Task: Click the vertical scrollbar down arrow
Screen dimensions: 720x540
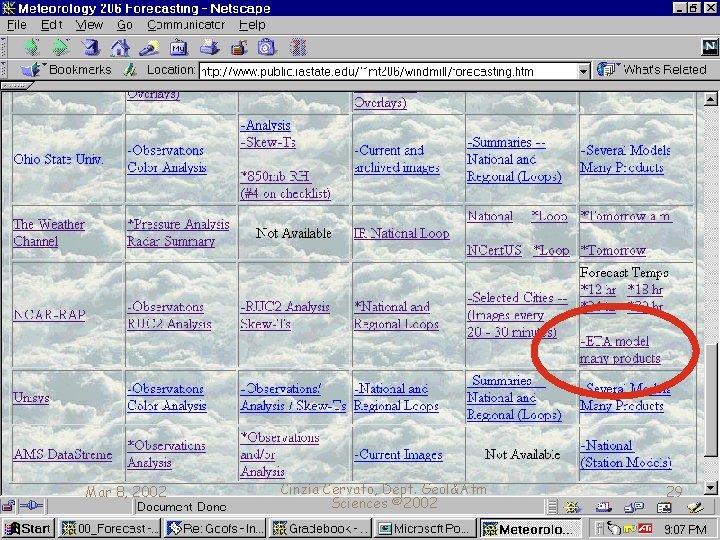Action: pyautogui.click(x=710, y=487)
